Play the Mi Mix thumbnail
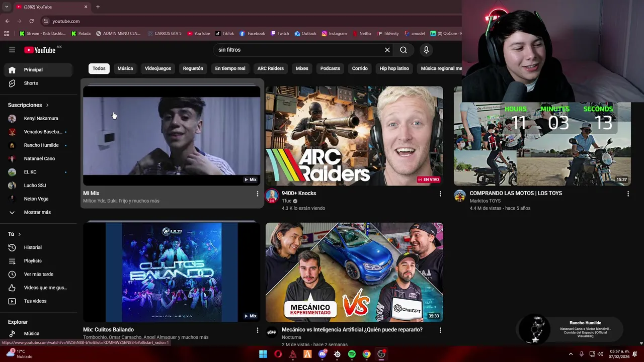This screenshot has height=362, width=644. pos(172,136)
